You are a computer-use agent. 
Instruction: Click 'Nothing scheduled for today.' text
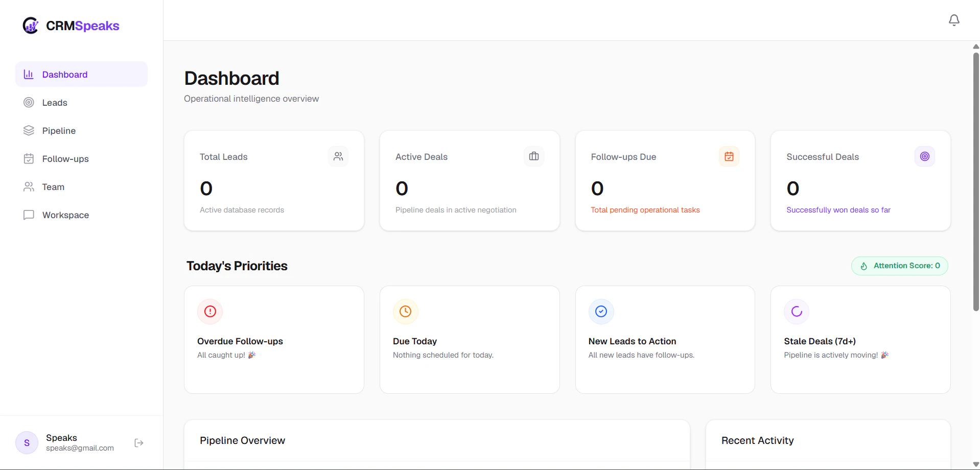(x=443, y=355)
